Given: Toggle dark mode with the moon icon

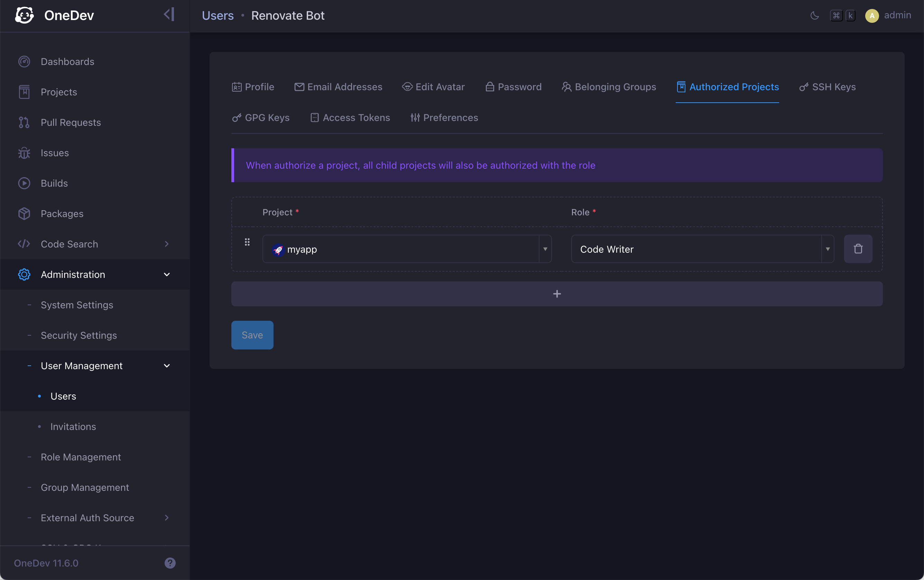Looking at the screenshot, I should [x=814, y=15].
